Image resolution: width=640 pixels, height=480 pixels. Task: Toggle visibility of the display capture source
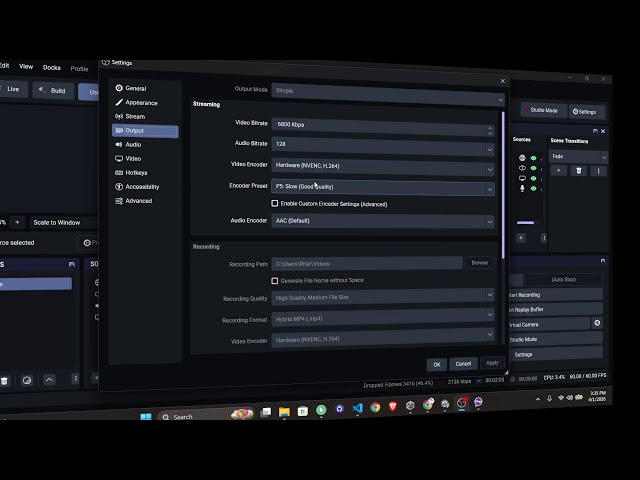tap(533, 178)
